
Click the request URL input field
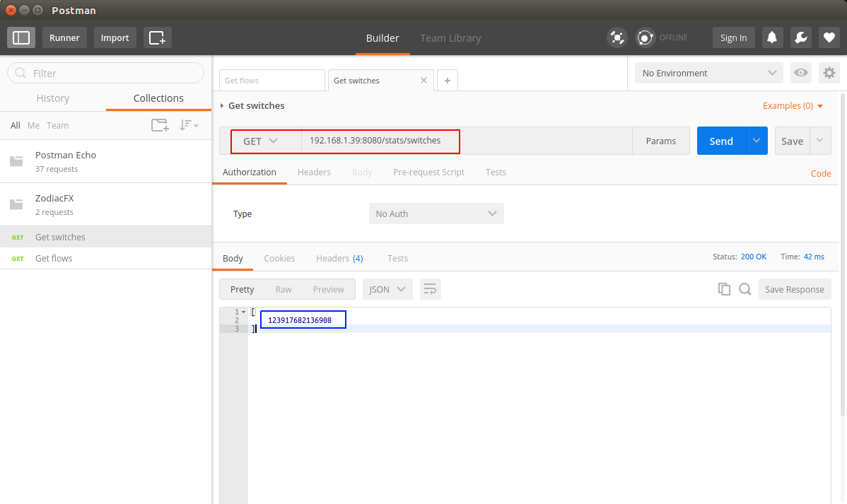[x=467, y=141]
